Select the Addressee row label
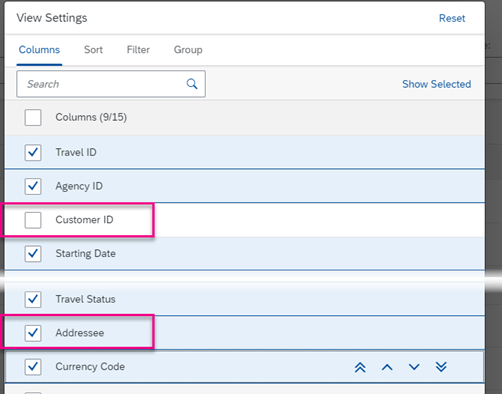This screenshot has width=502, height=394. pos(80,333)
